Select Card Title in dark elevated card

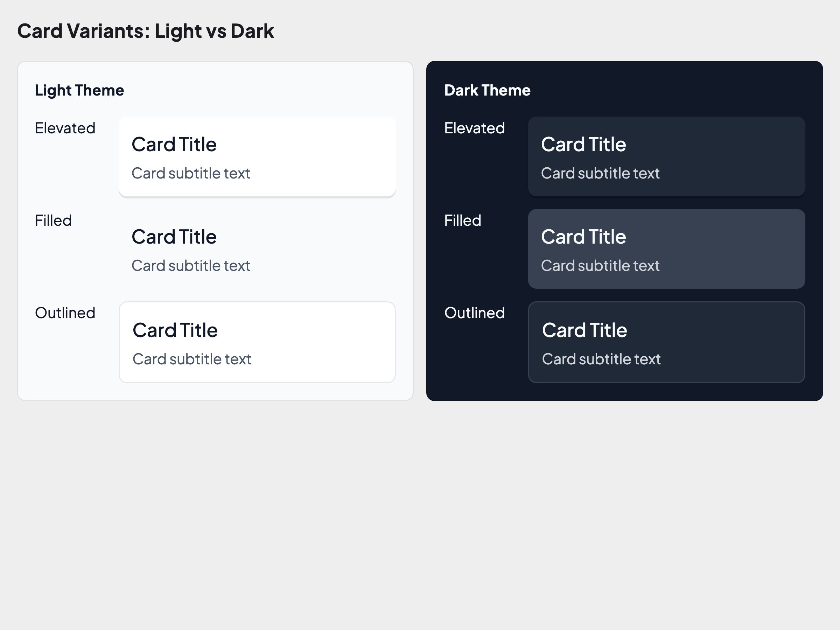click(x=583, y=145)
